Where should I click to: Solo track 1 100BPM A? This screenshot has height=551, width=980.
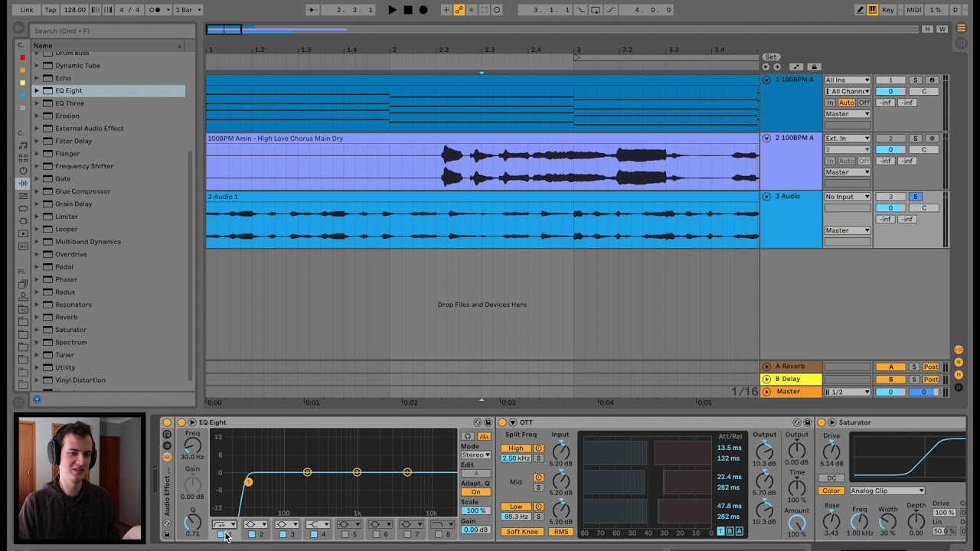[915, 80]
